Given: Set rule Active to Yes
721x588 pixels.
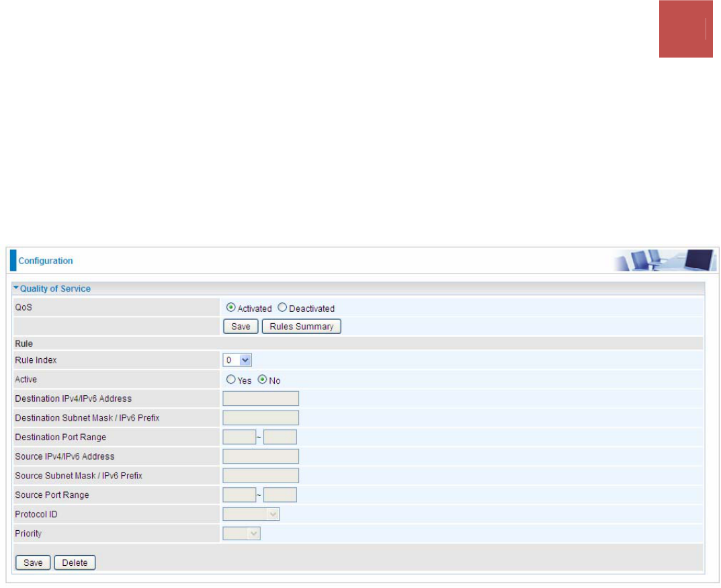Looking at the screenshot, I should click(x=231, y=380).
